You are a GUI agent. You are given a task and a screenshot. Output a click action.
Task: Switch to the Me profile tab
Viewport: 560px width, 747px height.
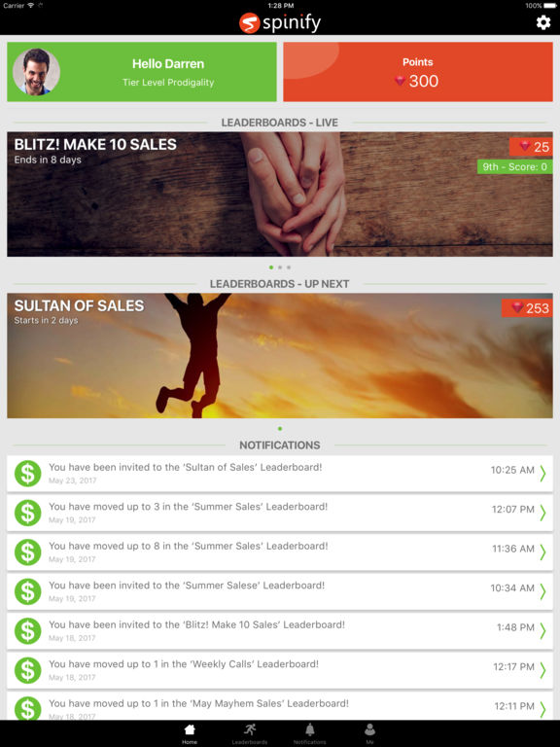click(x=369, y=733)
